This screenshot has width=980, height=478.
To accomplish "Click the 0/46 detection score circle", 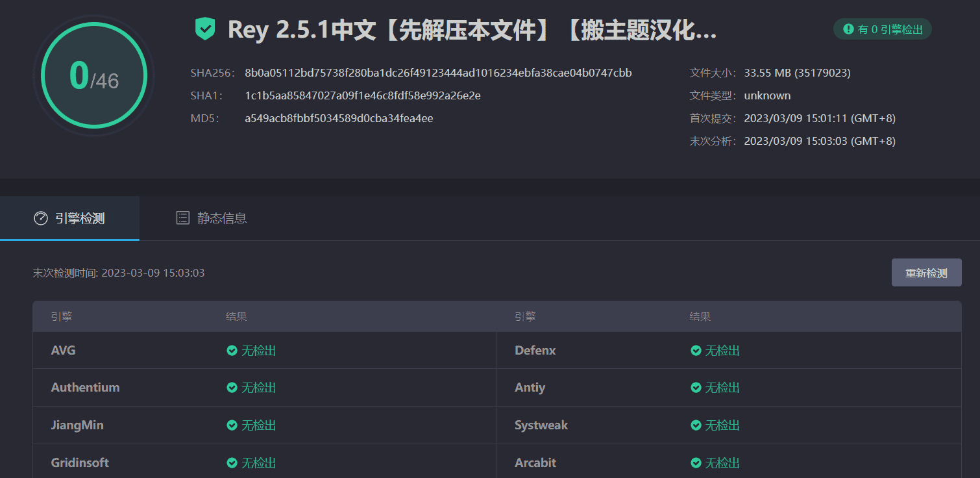I will 94,76.
